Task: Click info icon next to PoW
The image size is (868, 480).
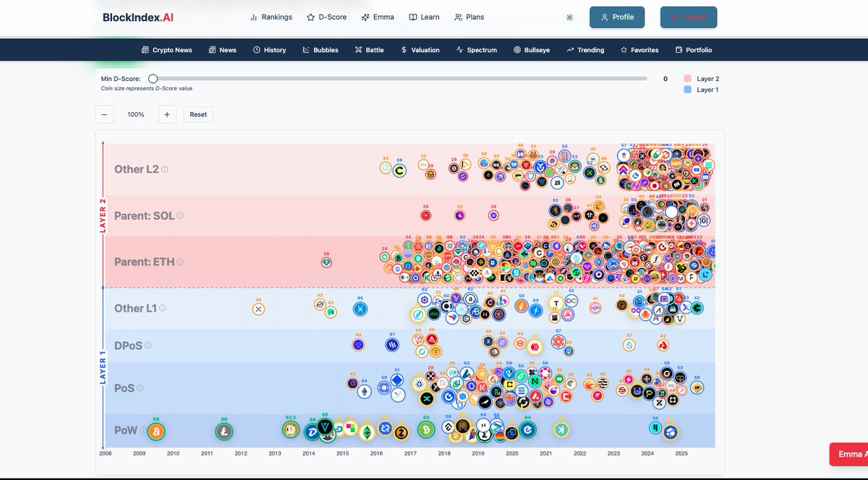Action: (x=142, y=430)
